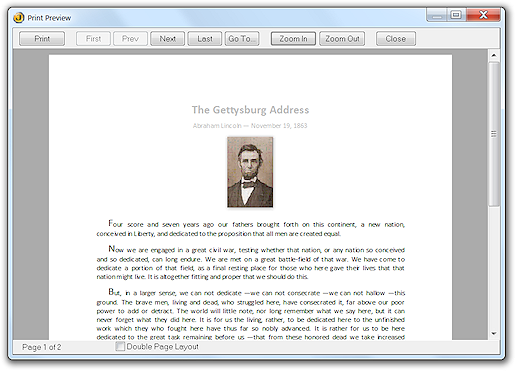Maximize the Print Preview window
The image size is (516, 371).
coord(456,15)
